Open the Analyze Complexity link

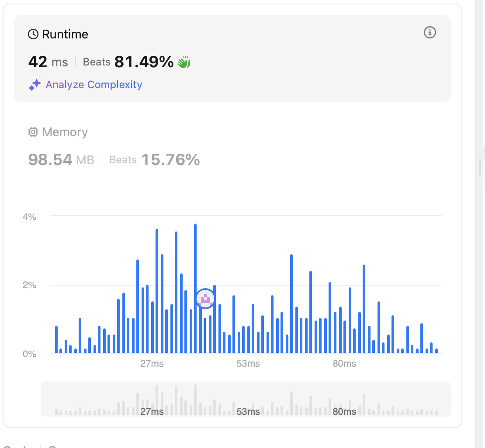[94, 85]
